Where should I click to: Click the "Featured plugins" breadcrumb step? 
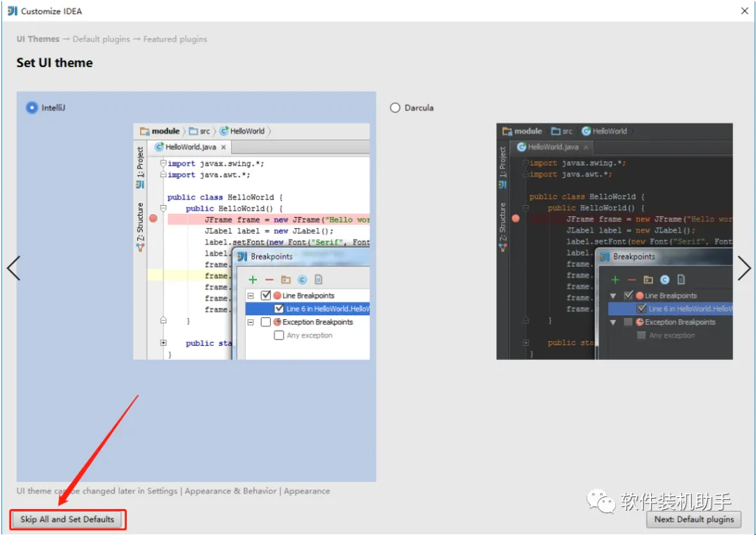[x=175, y=39]
